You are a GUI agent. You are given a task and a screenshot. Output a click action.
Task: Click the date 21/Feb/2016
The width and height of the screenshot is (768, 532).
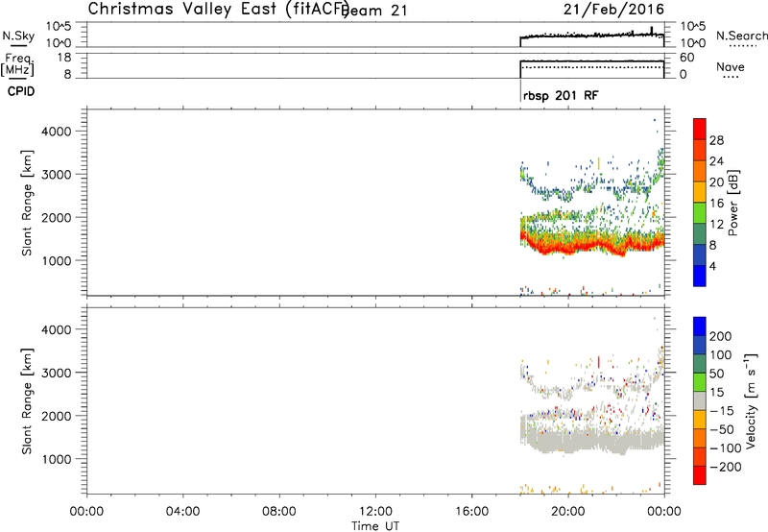coord(613,9)
